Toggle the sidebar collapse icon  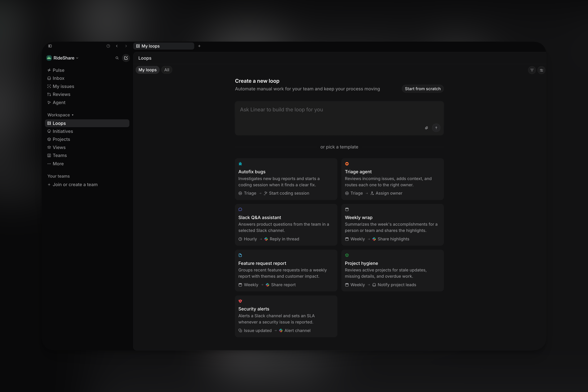[50, 46]
